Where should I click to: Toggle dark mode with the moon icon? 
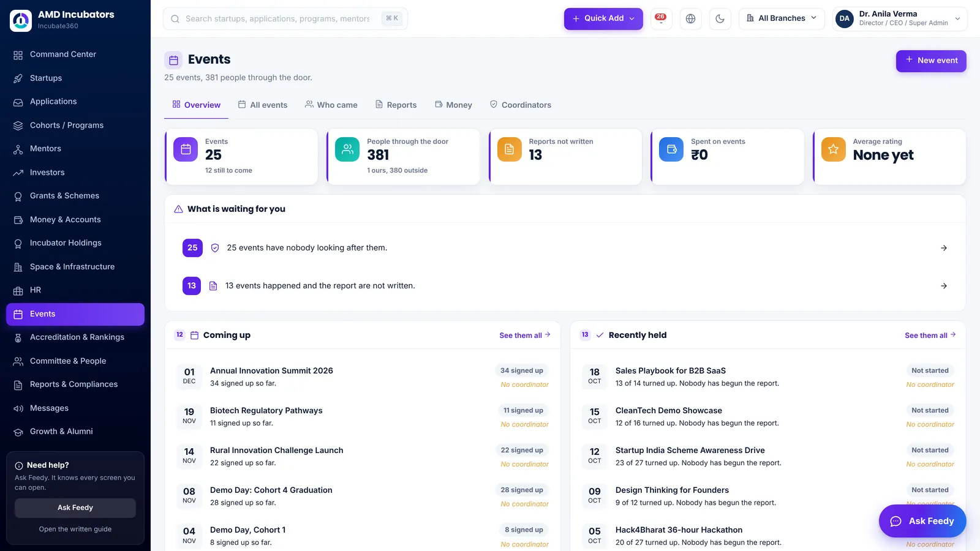(720, 18)
